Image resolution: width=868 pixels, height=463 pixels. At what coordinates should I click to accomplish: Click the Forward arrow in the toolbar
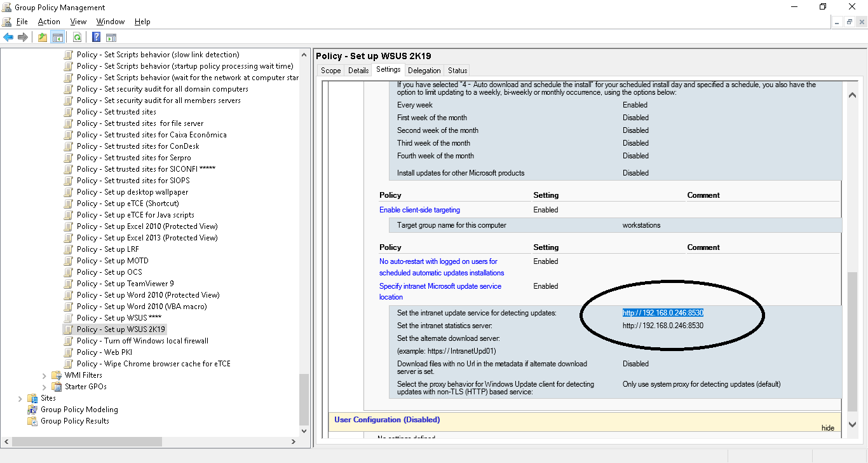click(x=23, y=37)
